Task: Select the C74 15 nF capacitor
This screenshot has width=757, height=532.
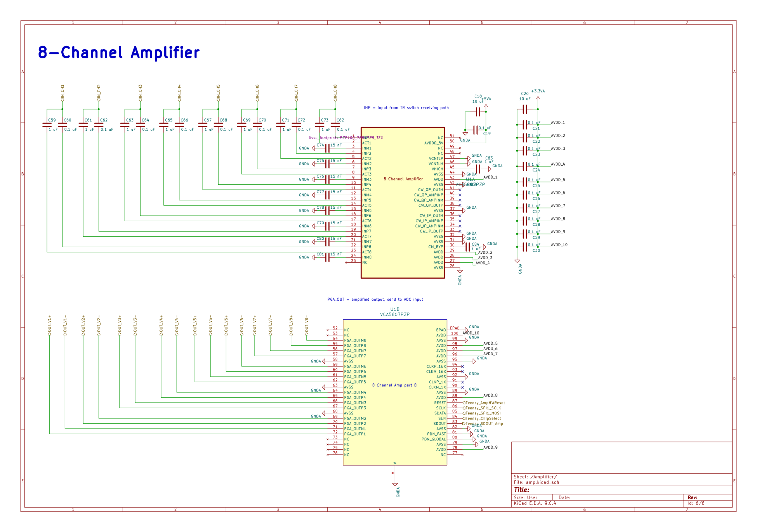Action: tap(327, 148)
